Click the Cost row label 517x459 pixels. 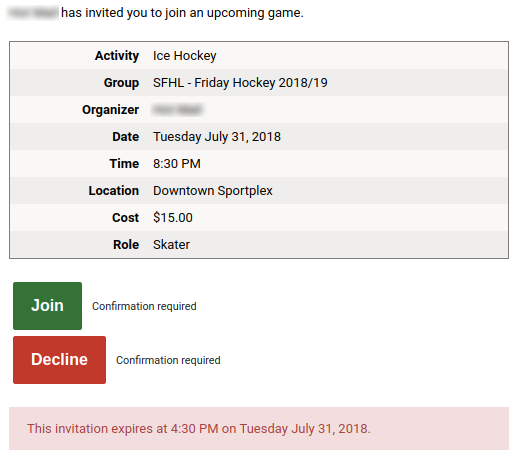tap(125, 218)
